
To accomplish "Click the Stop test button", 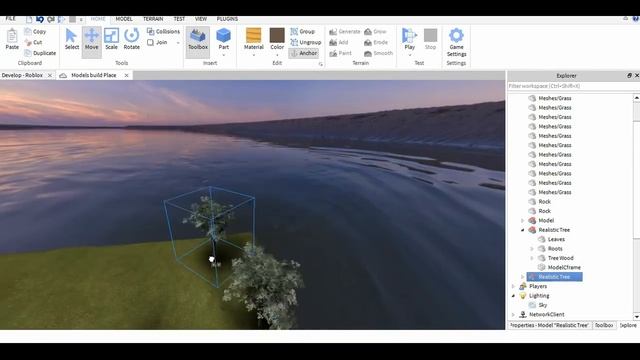I will point(430,40).
